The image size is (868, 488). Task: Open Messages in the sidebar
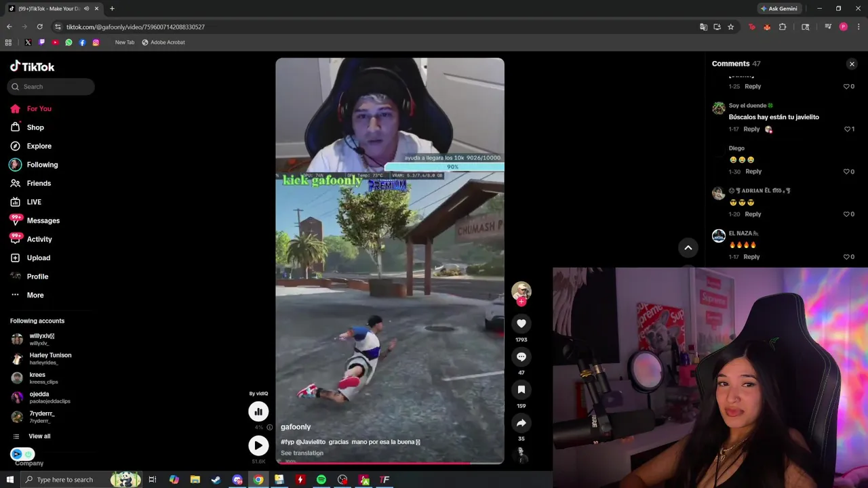click(x=35, y=220)
